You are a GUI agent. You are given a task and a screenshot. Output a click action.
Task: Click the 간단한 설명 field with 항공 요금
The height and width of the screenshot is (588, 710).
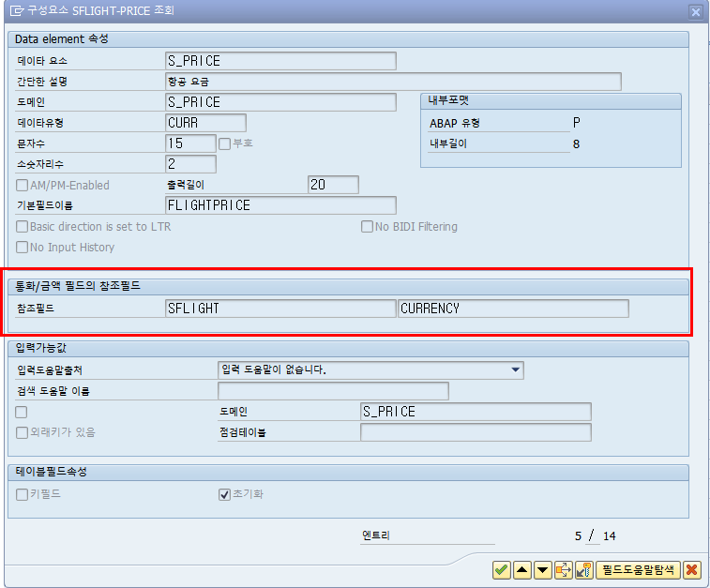pos(394,82)
